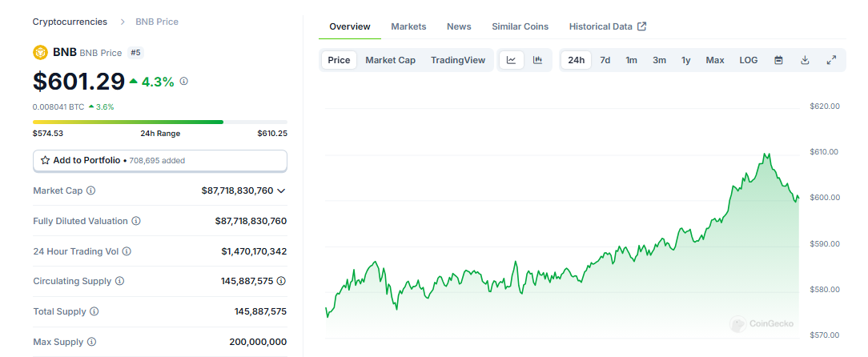Click the BNB coin logo
Image resolution: width=868 pixels, height=357 pixels.
click(40, 52)
